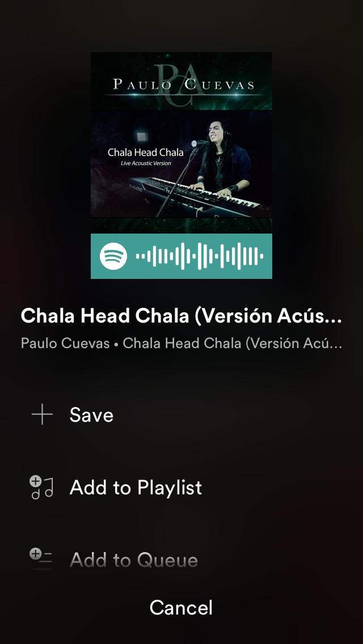
Task: Tap the Spotify code soundwave bars
Action: tap(200, 256)
